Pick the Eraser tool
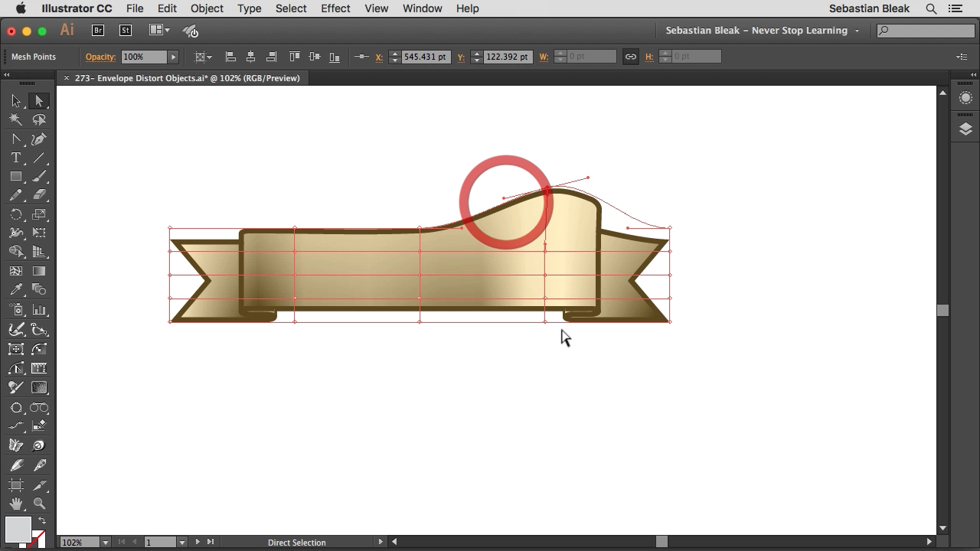The height and width of the screenshot is (551, 980). click(x=39, y=195)
